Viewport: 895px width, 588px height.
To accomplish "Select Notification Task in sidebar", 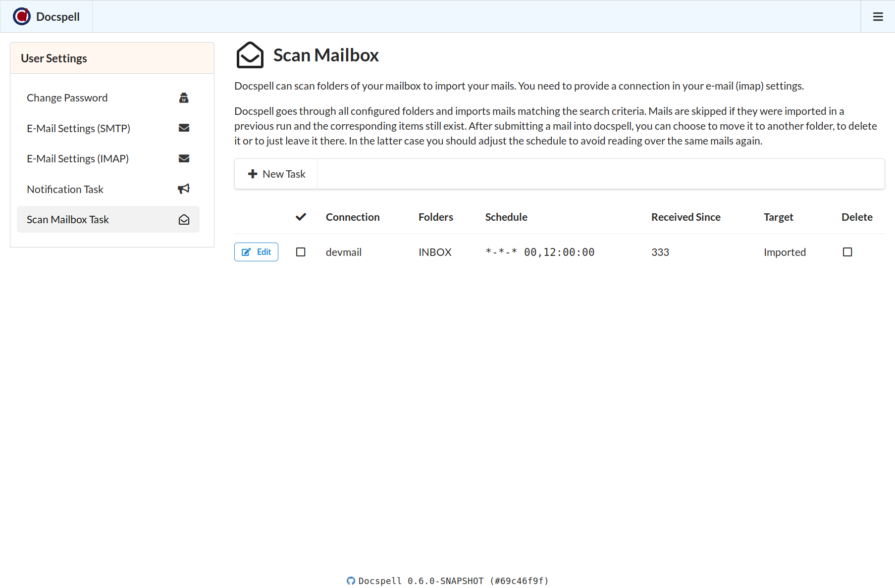I will [65, 189].
